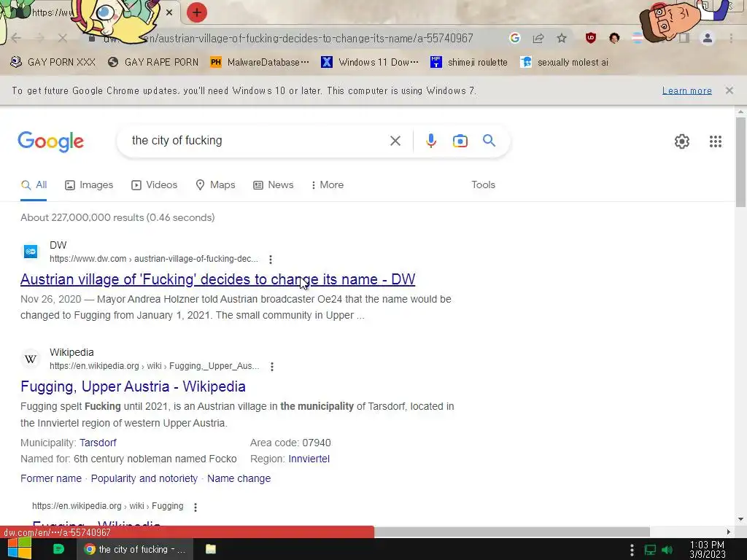Jump to the Former name section
Viewport: 747px width, 560px height.
51,478
